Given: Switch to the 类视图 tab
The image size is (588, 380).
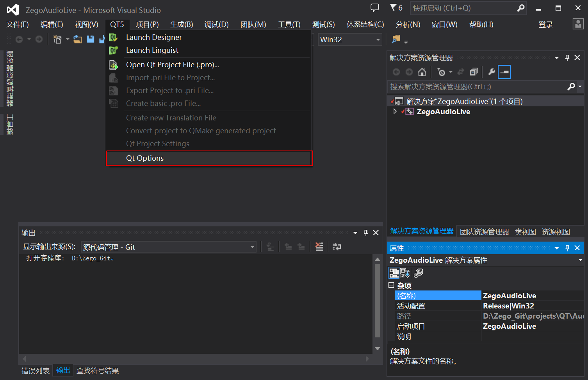Looking at the screenshot, I should 525,232.
